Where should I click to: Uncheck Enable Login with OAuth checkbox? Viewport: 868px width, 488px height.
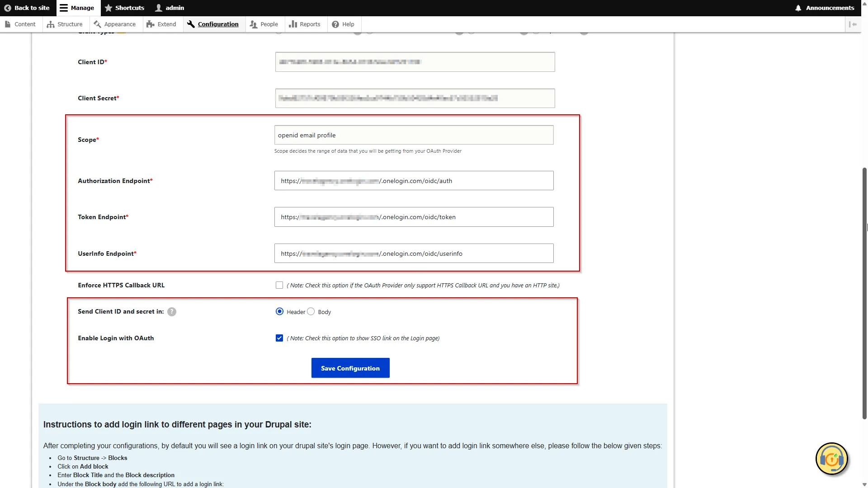(279, 338)
